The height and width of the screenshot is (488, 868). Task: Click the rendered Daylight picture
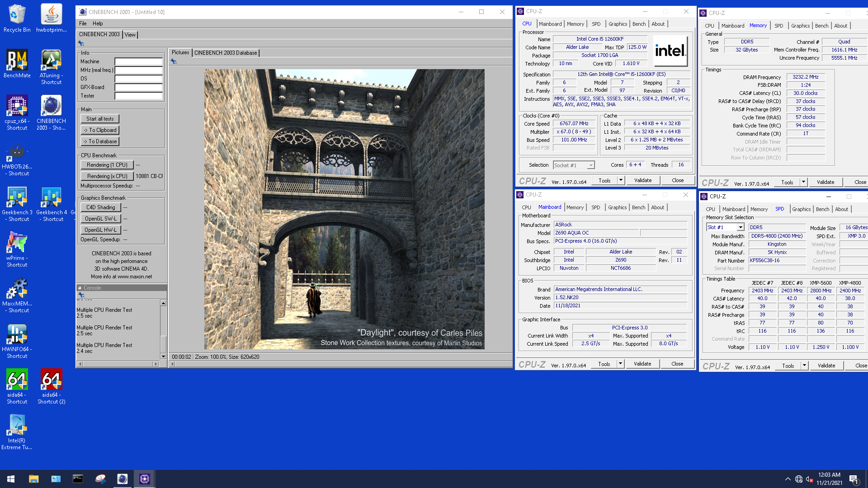tap(344, 209)
